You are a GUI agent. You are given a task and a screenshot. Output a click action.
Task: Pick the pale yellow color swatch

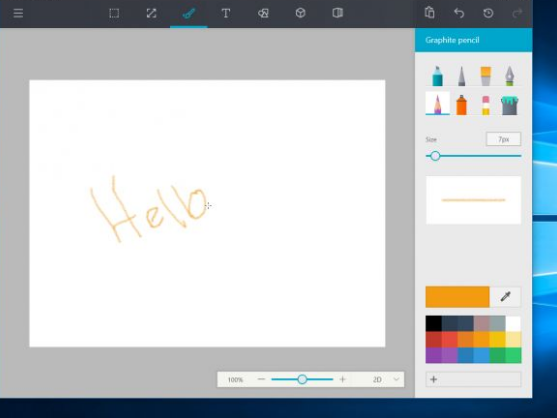(513, 340)
